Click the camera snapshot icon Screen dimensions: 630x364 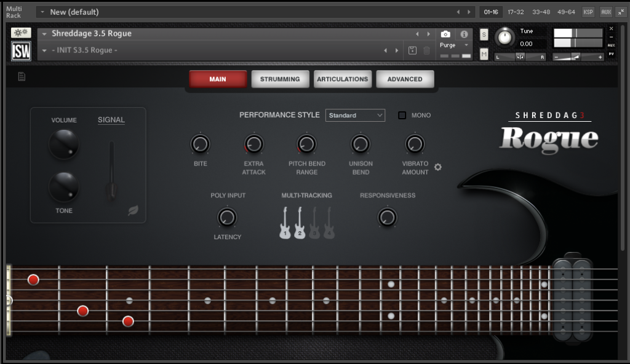tap(445, 34)
